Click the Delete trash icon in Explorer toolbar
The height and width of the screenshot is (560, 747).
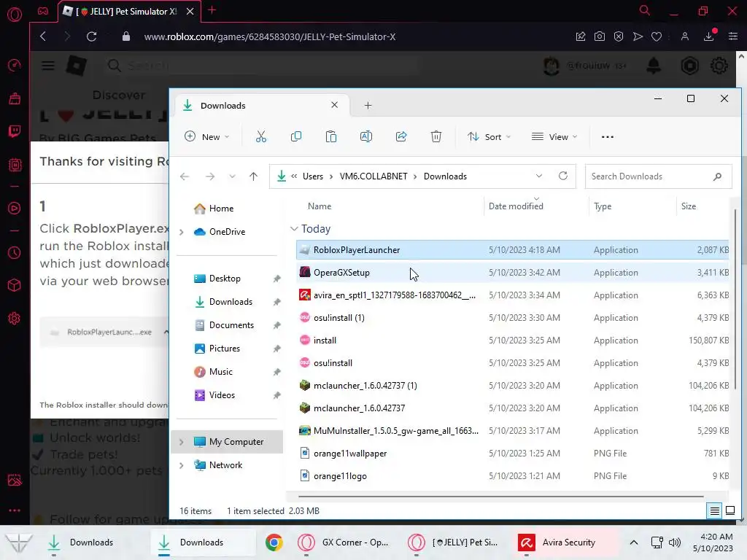click(436, 136)
